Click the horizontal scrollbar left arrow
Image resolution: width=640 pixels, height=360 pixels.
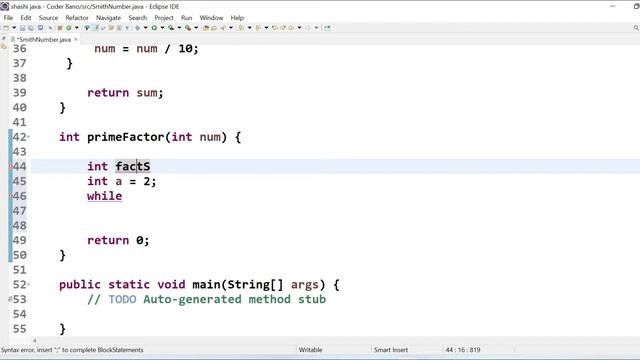pyautogui.click(x=35, y=340)
